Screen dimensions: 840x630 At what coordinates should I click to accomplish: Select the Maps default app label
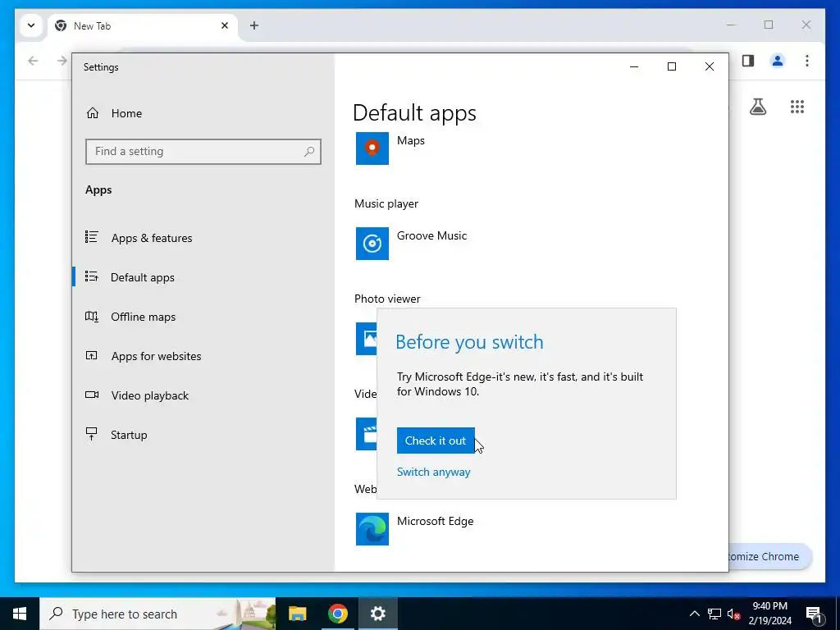coord(411,140)
